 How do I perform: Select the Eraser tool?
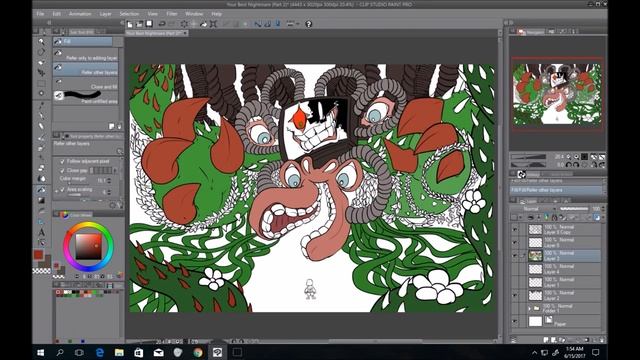coord(41,168)
